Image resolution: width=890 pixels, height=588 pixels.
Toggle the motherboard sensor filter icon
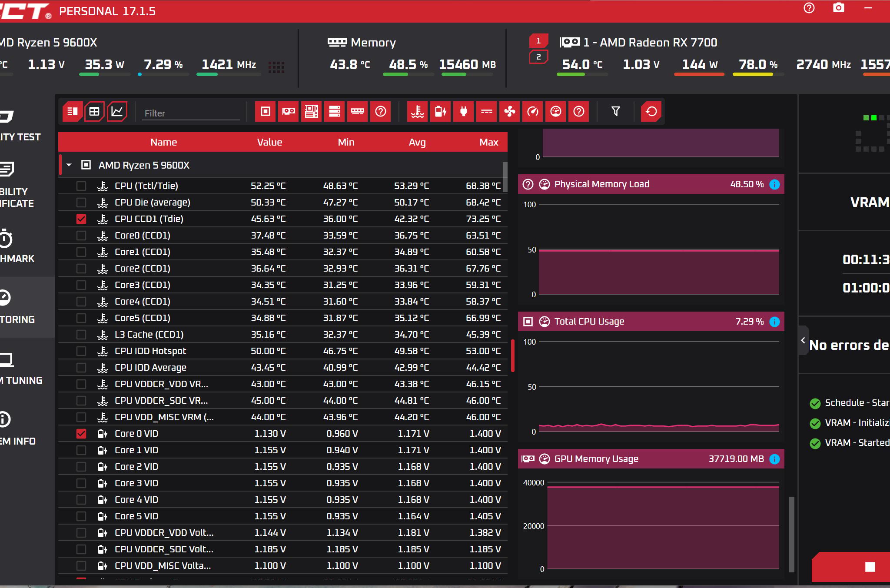tap(311, 112)
